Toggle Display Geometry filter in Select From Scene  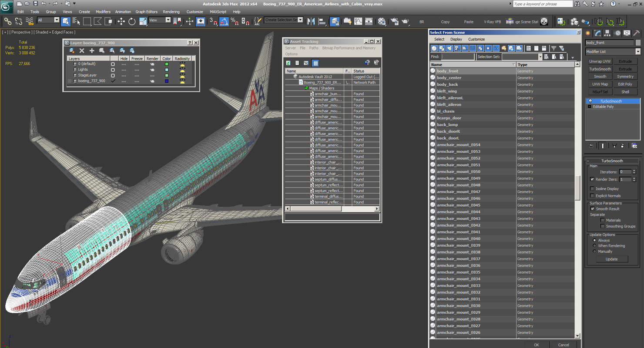point(434,48)
